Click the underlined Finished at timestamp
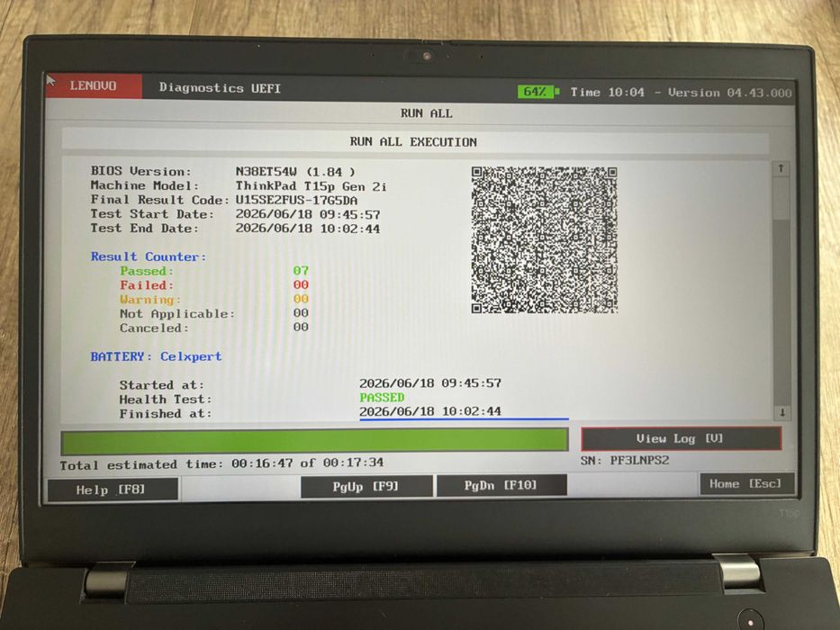Image resolution: width=840 pixels, height=630 pixels. coord(430,411)
